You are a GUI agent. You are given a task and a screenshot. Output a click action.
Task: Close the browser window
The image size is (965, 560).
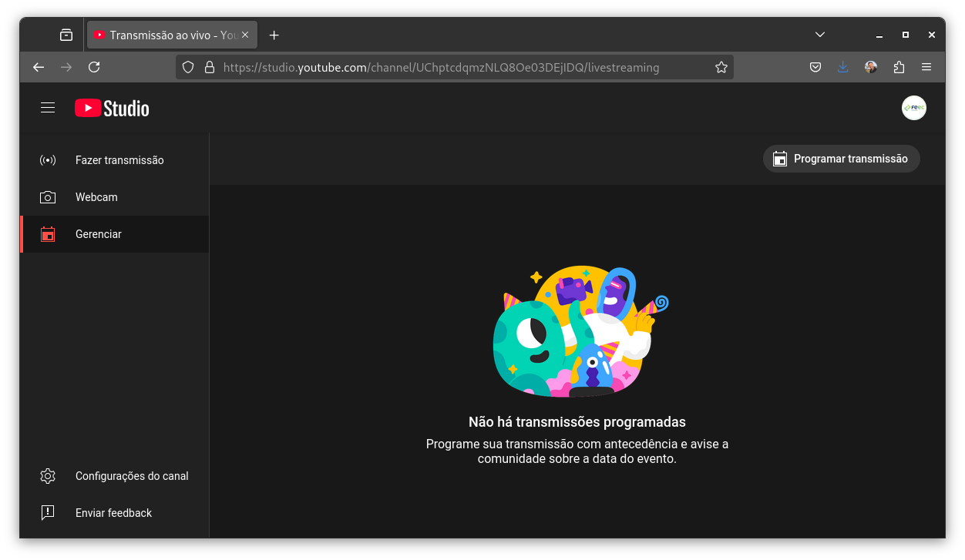point(932,35)
